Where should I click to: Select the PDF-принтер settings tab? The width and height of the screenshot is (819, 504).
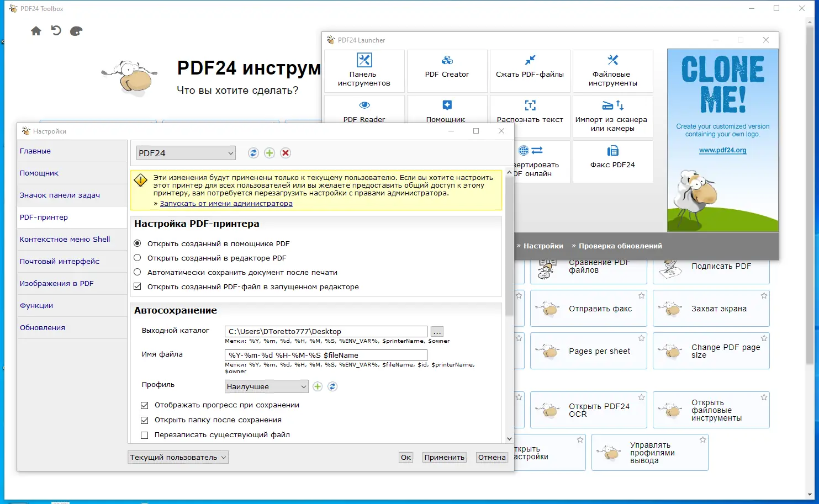tap(72, 217)
